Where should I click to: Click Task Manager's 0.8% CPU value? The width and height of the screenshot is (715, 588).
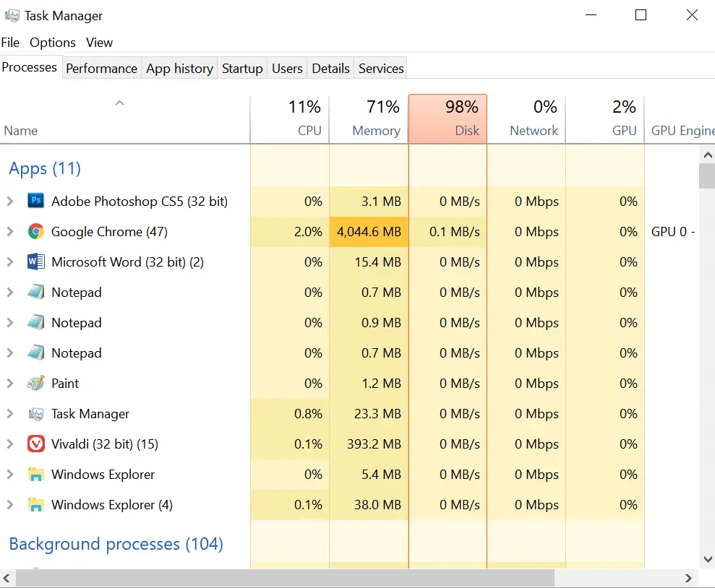(308, 414)
